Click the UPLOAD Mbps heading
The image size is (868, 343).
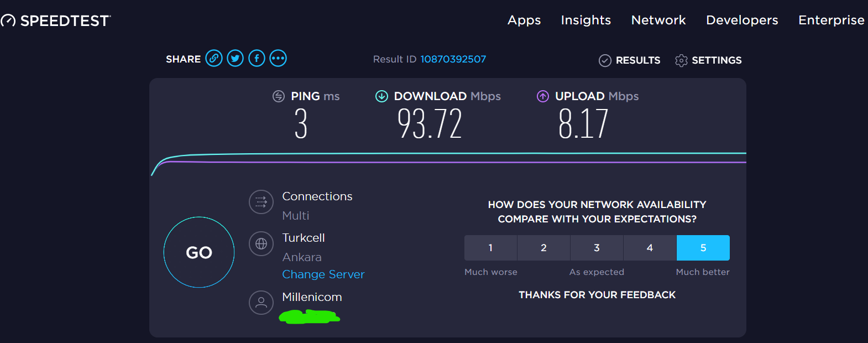pyautogui.click(x=597, y=96)
